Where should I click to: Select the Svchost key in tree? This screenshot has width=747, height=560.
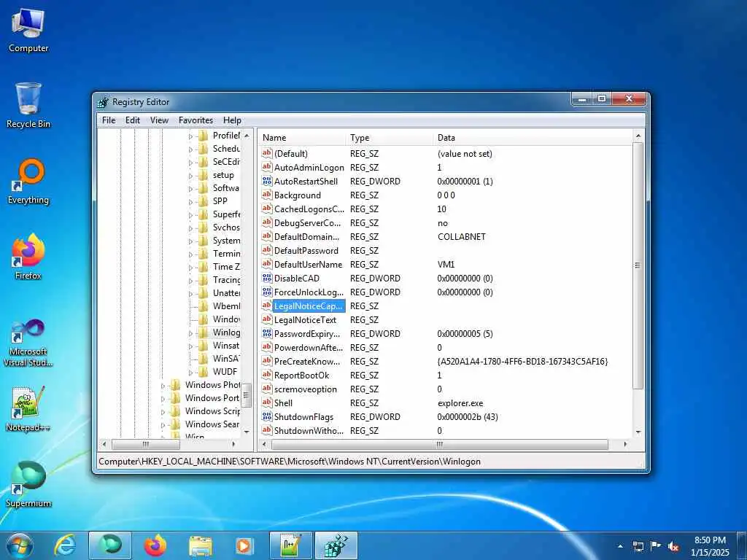(x=226, y=227)
